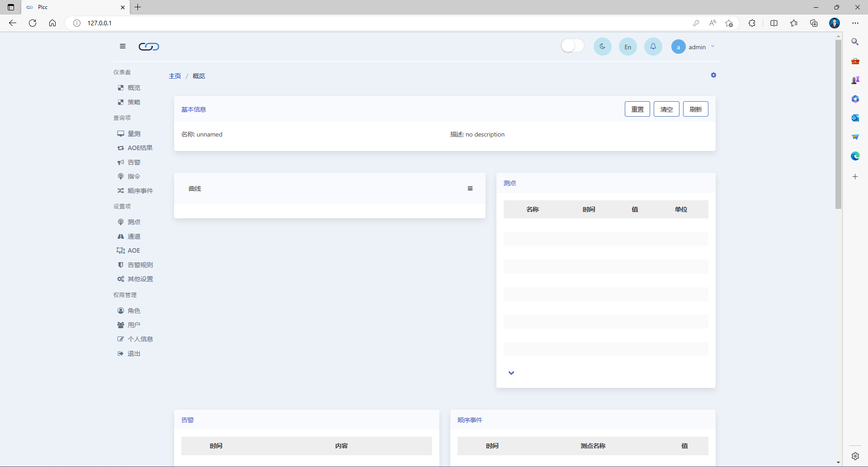Open 指令 in the sidebar
This screenshot has height=467, width=868.
click(x=134, y=176)
